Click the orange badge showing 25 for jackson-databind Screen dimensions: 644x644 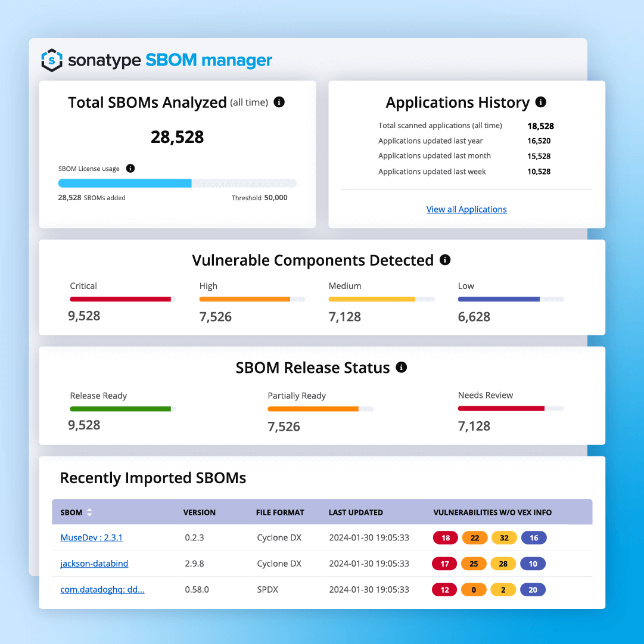[474, 564]
